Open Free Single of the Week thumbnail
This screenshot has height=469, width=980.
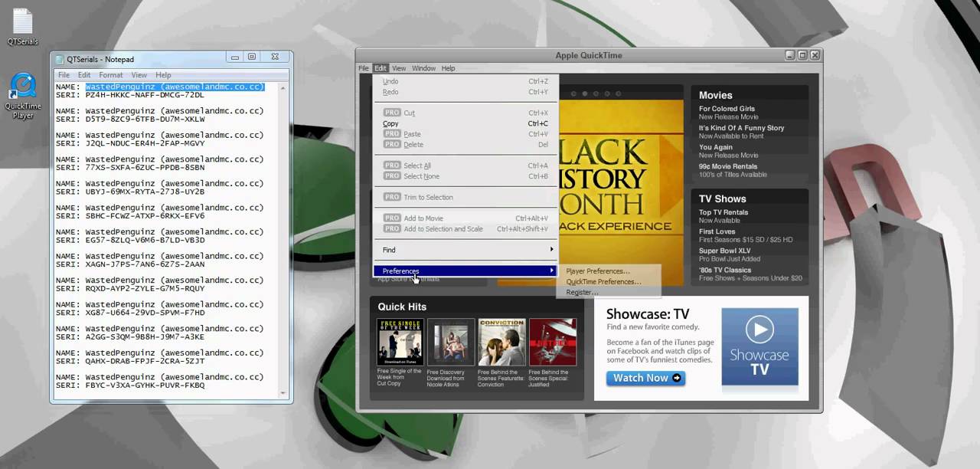click(400, 343)
